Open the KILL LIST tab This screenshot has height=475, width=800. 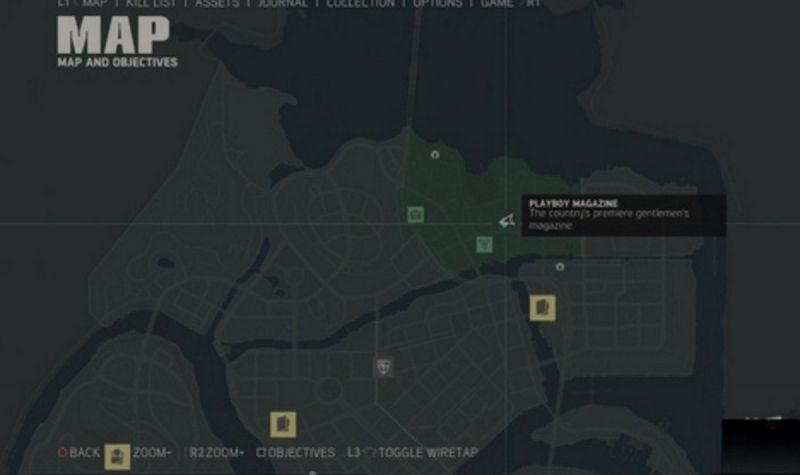(151, 4)
